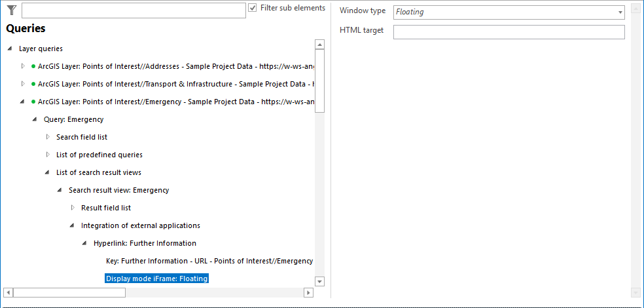
Task: Click the horizontal scrollbar thumb
Action: (x=69, y=292)
